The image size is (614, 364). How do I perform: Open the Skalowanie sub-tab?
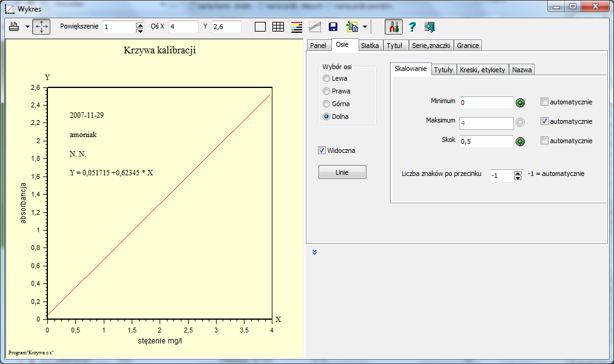click(x=410, y=69)
